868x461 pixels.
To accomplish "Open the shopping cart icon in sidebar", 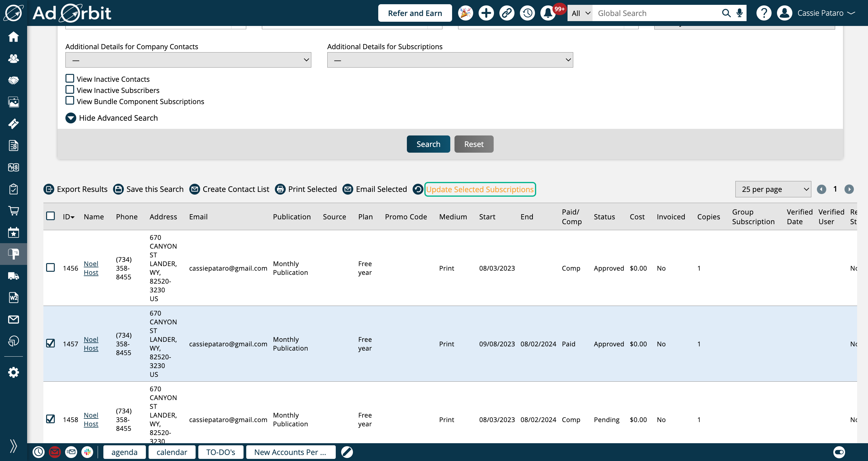I will tap(14, 211).
